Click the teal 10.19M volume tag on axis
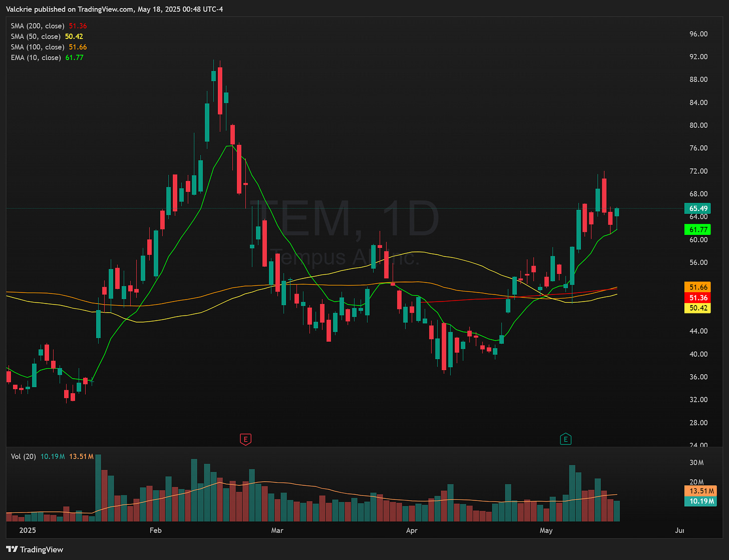Image resolution: width=729 pixels, height=560 pixels. (x=701, y=501)
